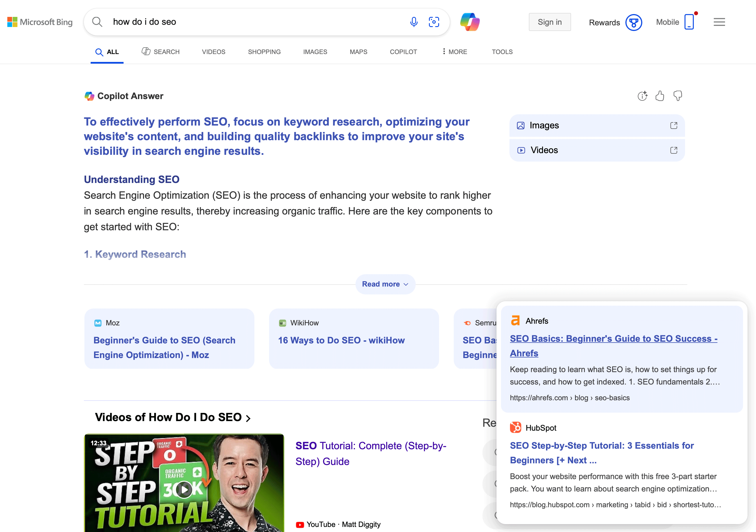Viewport: 756px width, 532px height.
Task: Open the COPILOT tab
Action: pyautogui.click(x=403, y=52)
